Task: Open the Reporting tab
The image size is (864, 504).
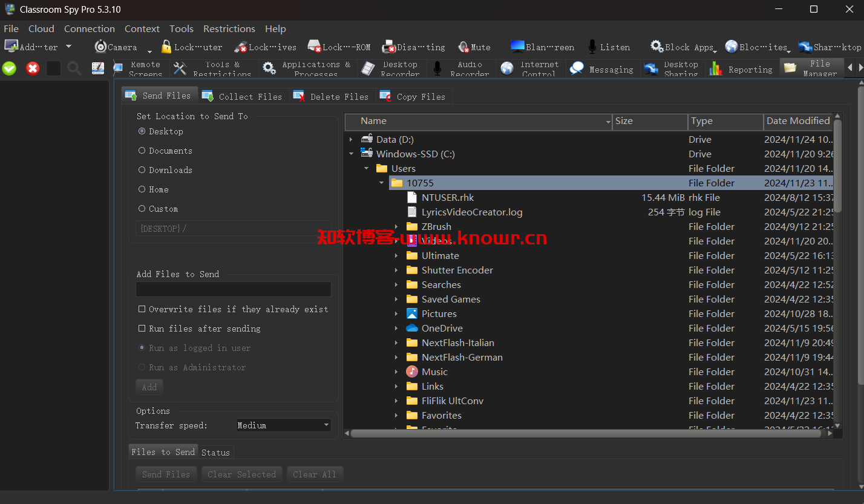Action: point(742,69)
